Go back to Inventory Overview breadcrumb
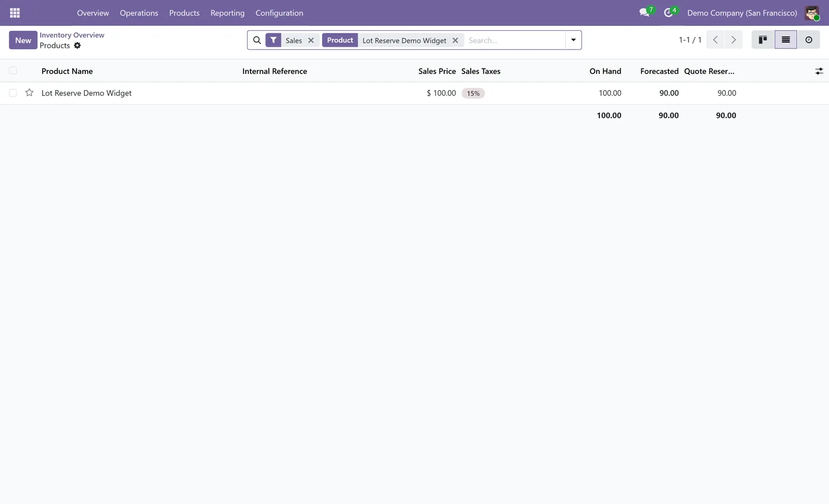The height and width of the screenshot is (504, 829). coord(72,35)
